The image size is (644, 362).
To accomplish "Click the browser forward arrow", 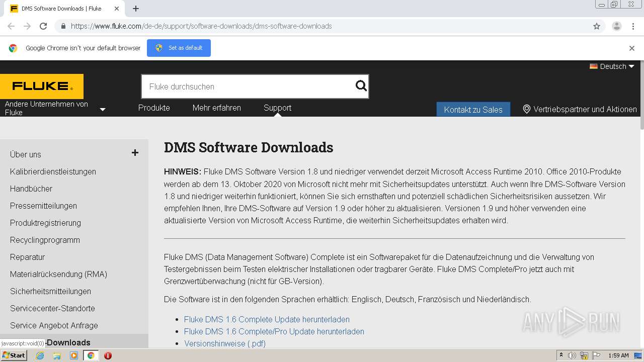I will (27, 26).
